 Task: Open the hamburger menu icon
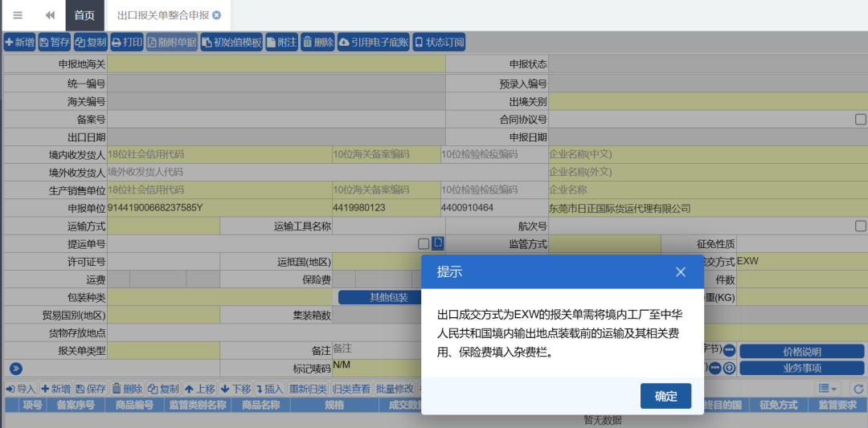[x=18, y=15]
